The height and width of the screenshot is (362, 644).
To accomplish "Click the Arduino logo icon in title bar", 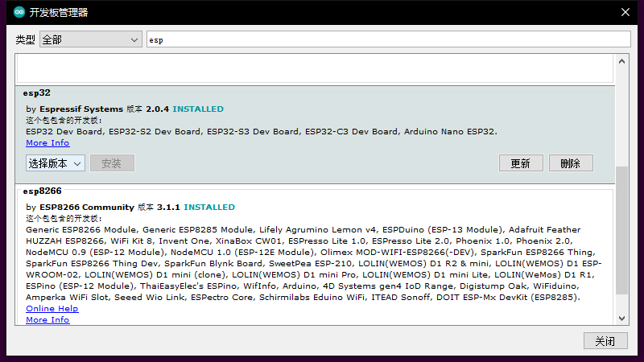I will (x=19, y=12).
